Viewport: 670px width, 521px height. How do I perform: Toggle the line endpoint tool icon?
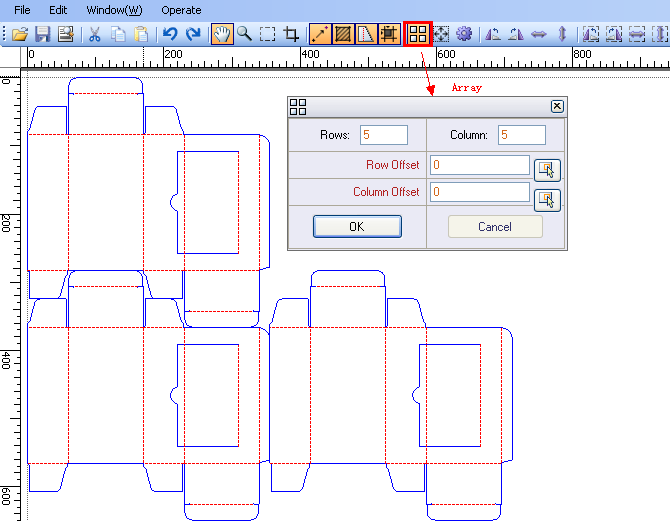coord(320,34)
